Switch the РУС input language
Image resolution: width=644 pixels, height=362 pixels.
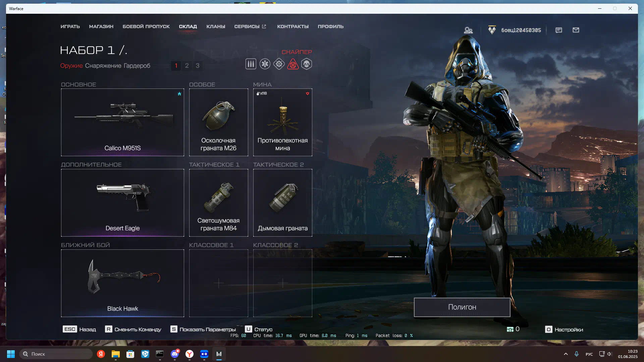pos(589,354)
